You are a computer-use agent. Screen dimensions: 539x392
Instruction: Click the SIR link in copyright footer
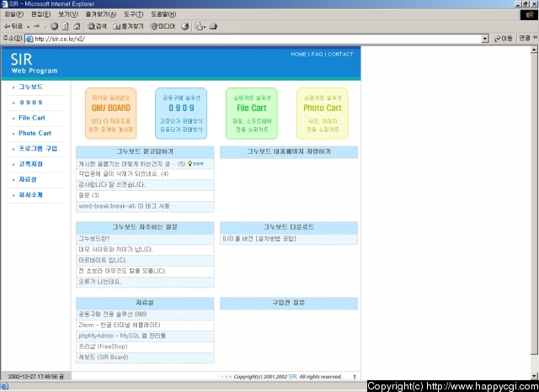(292, 377)
